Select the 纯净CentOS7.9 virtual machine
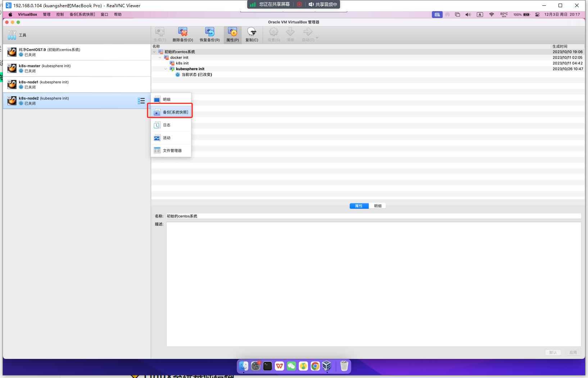This screenshot has height=378, width=588. 77,52
